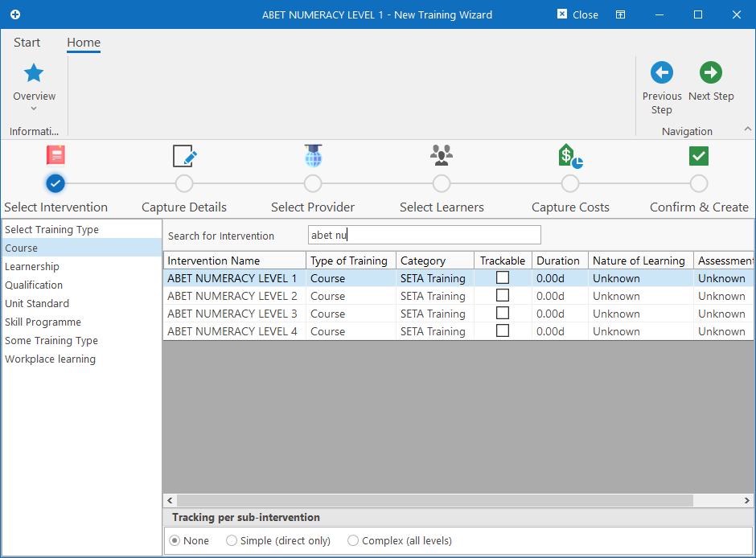Click the Select Learners step label
Image resolution: width=756 pixels, height=558 pixels.
[442, 207]
